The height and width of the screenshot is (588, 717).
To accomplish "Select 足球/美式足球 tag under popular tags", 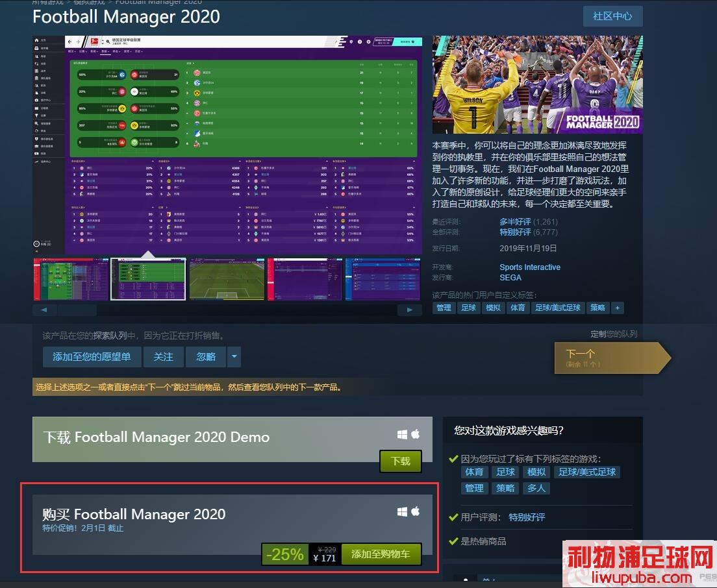I will point(557,308).
